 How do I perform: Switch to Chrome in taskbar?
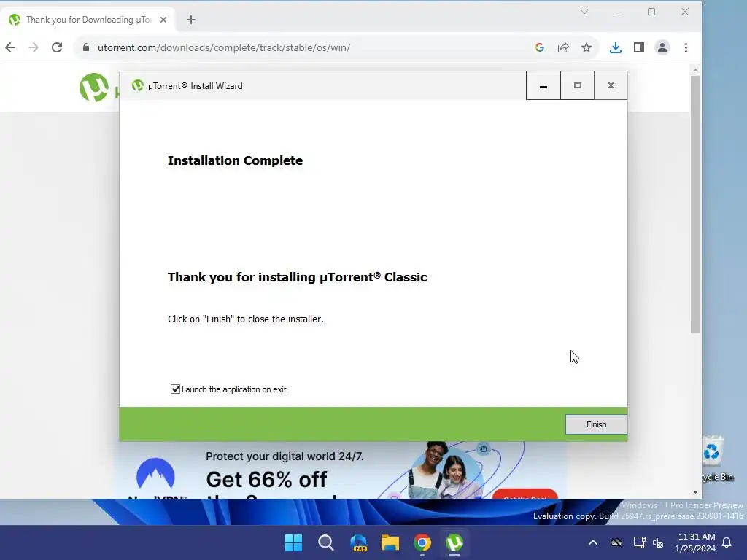pos(422,542)
